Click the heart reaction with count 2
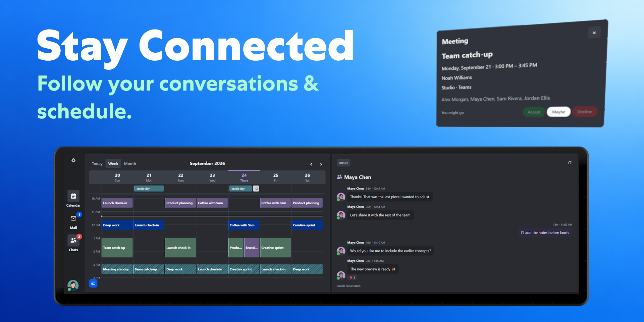Image resolution: width=644 pixels, height=322 pixels. (x=352, y=277)
